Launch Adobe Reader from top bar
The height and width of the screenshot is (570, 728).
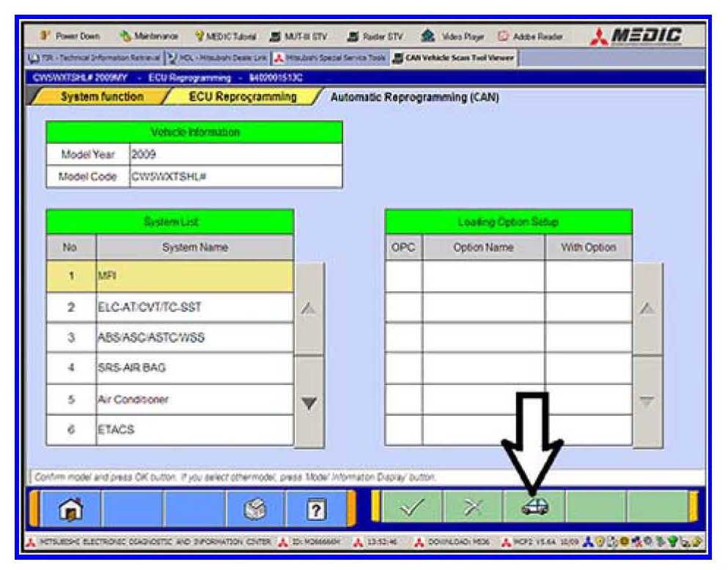pyautogui.click(x=530, y=36)
